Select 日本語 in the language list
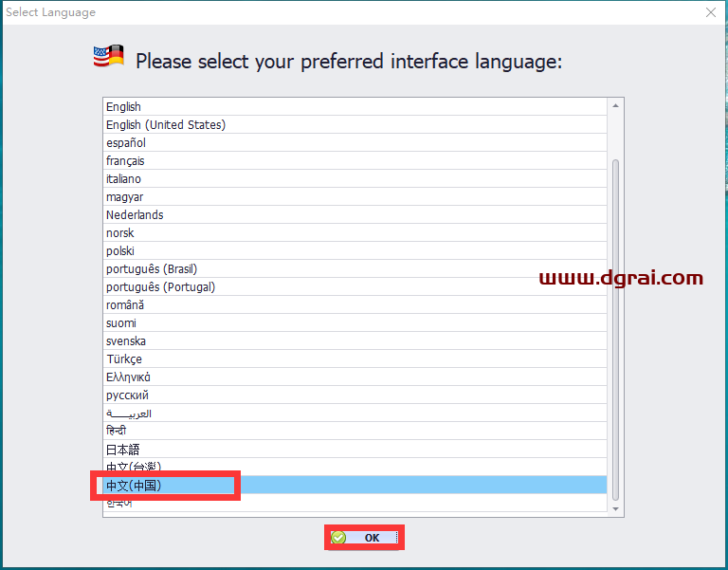Viewport: 728px width, 570px height. 122,450
